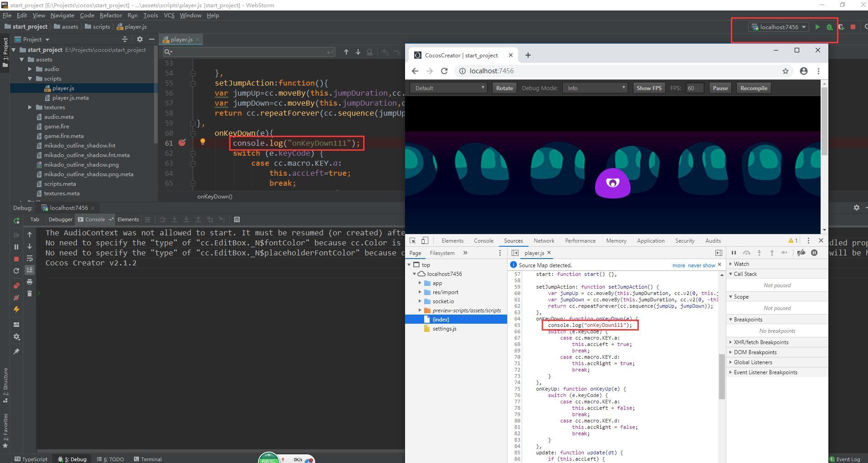Pause script execution in DevTools debugger
Image resolution: width=868 pixels, height=463 pixels.
point(734,253)
